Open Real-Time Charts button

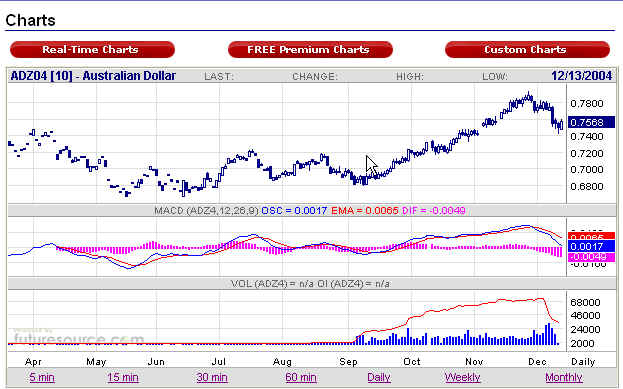(x=92, y=50)
